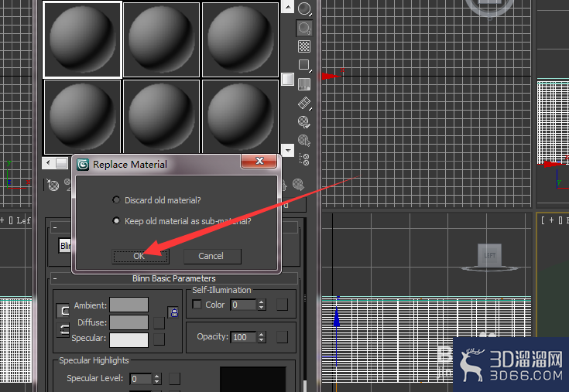Click the Select by Material icon

click(304, 141)
